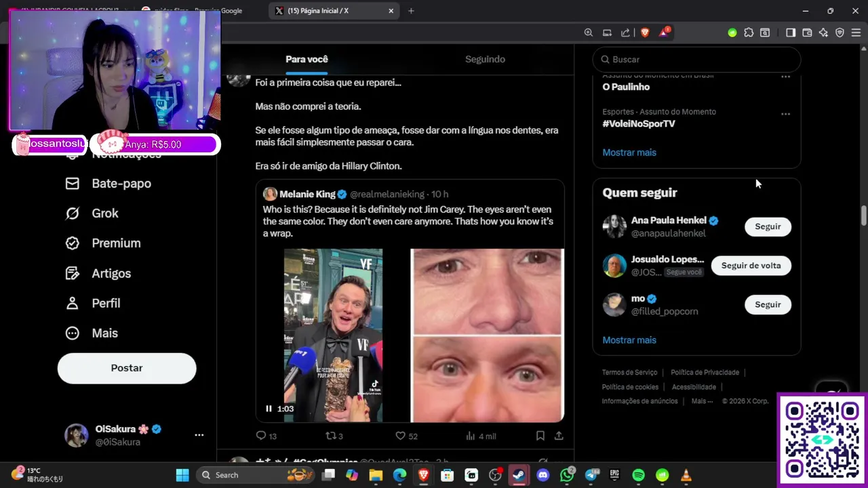Click Seguir de volta for Josualdo Lopes

pos(751,266)
